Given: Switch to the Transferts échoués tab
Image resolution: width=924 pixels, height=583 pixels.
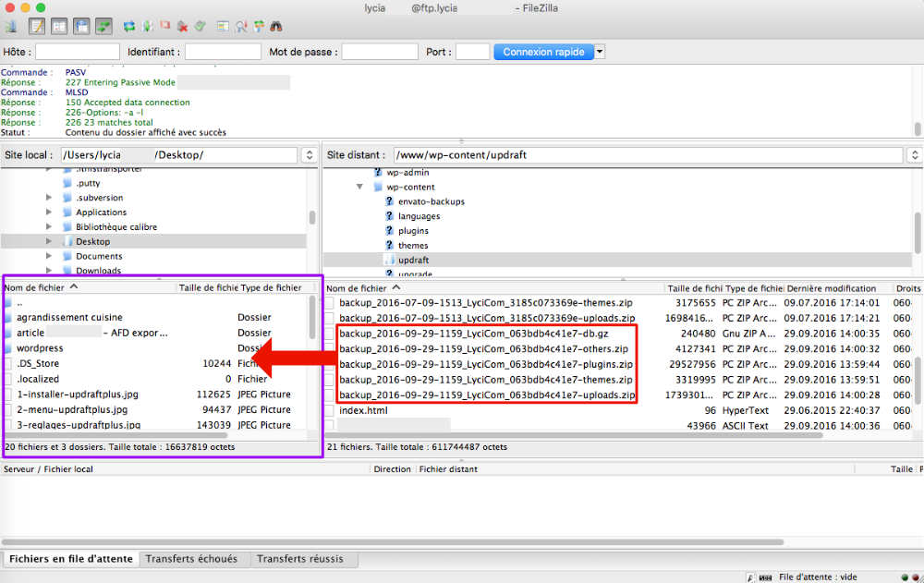Looking at the screenshot, I should (191, 559).
